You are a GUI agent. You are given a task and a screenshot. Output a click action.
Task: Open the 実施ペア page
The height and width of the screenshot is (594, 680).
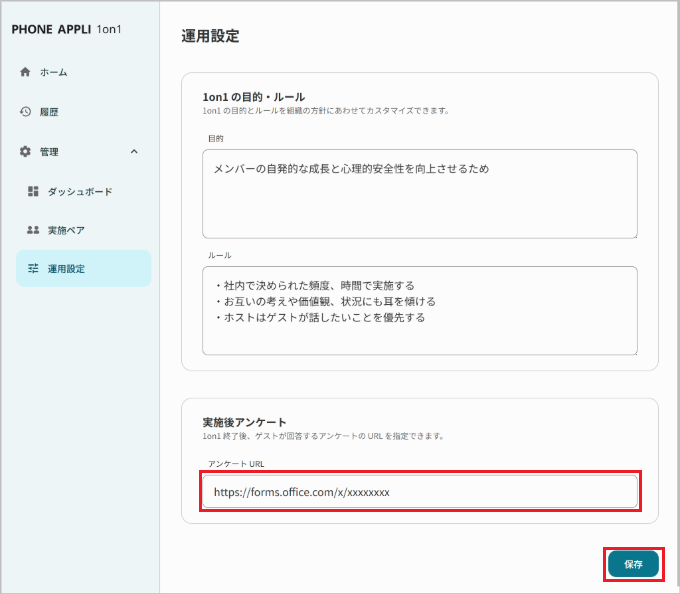coord(66,230)
